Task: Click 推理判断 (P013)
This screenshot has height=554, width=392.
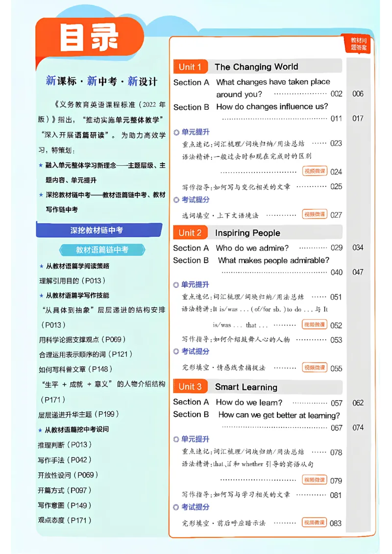Action: (65, 445)
